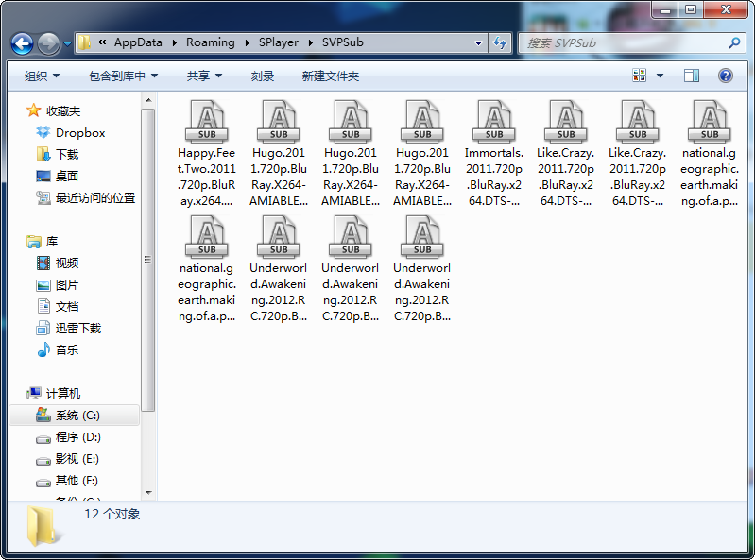This screenshot has height=560, width=755.
Task: Click the change view icon
Action: coord(640,76)
